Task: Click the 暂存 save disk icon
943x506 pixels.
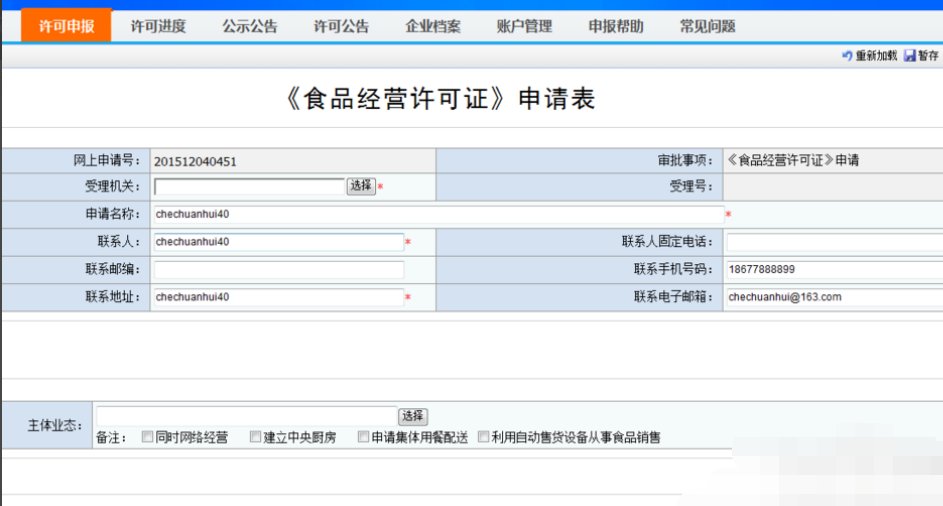Action: (x=910, y=55)
